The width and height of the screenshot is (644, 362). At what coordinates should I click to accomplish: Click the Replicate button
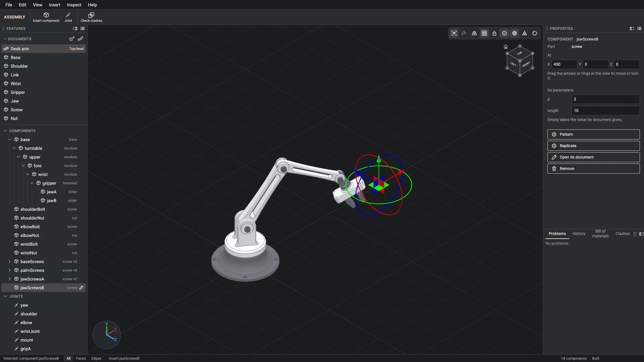593,146
